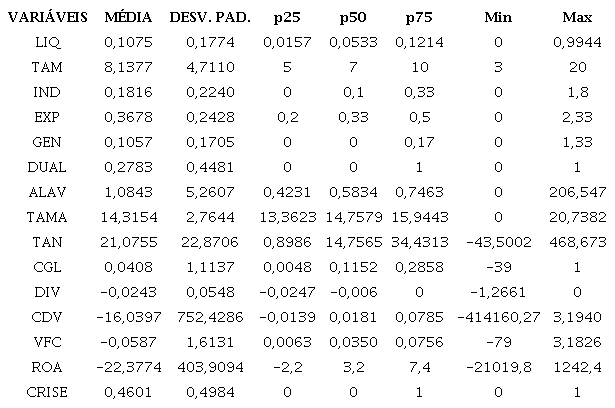Select the MÉDIA column header
615x408 pixels.
128,19
